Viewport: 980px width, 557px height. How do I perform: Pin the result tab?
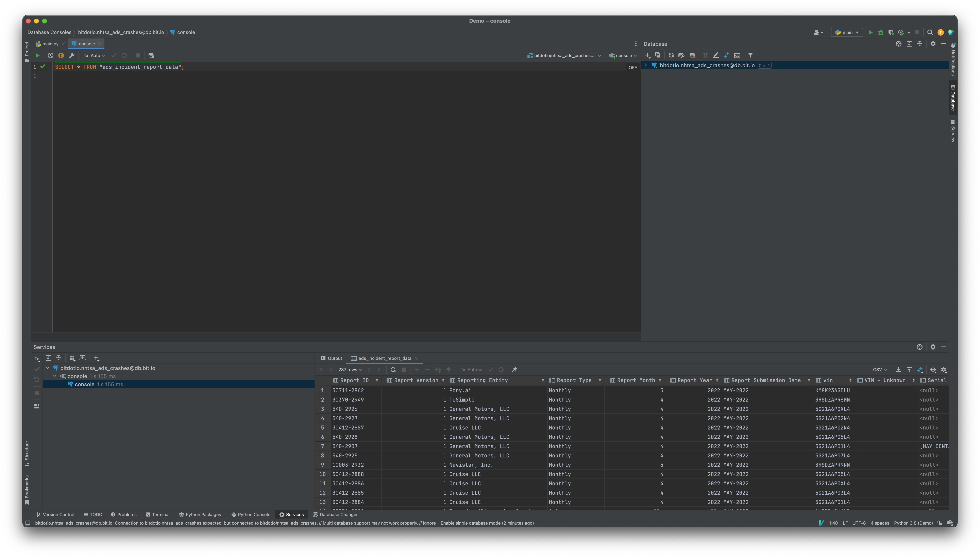[x=514, y=370]
